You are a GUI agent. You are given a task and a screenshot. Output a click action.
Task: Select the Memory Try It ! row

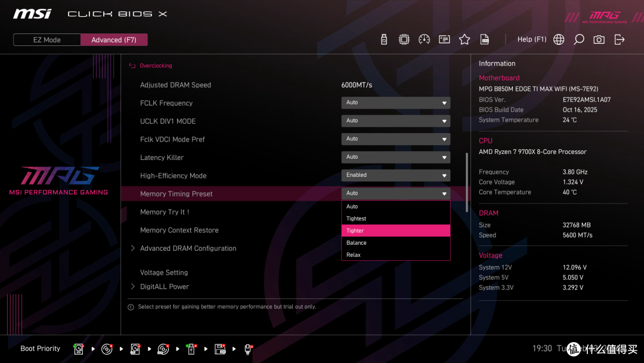(x=165, y=212)
